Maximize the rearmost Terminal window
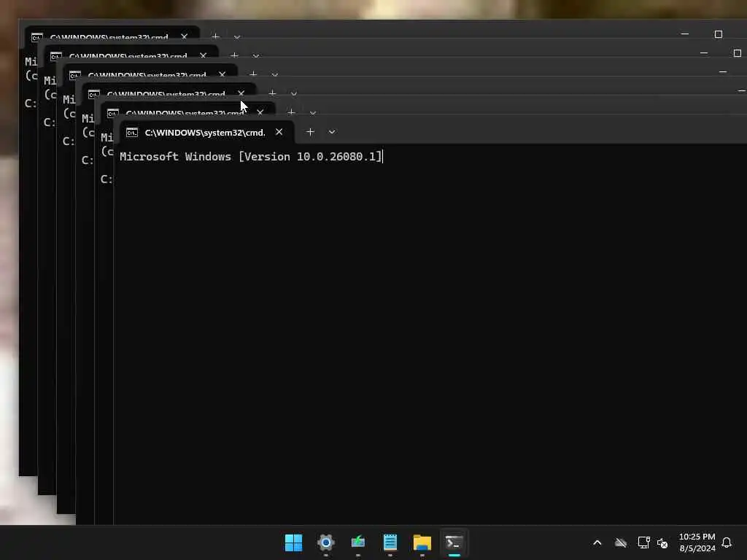The width and height of the screenshot is (747, 560). click(x=719, y=34)
